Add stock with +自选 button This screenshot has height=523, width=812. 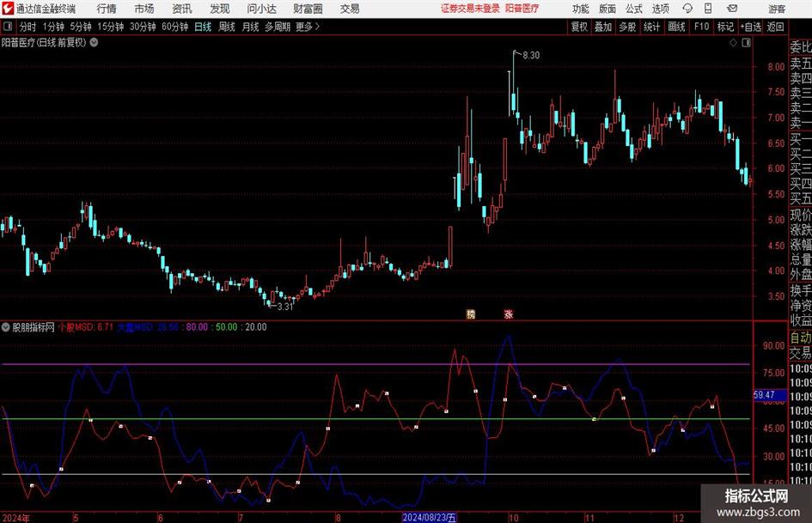point(750,27)
